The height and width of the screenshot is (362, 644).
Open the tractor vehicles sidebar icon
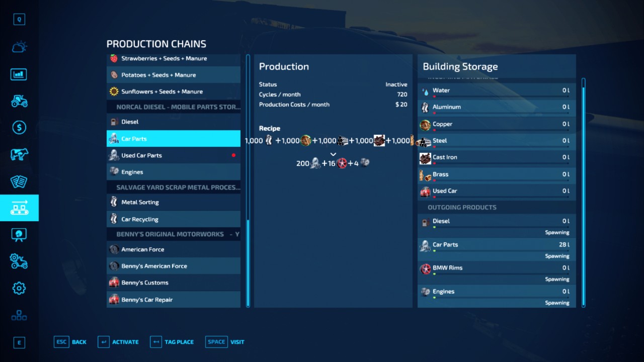click(19, 101)
